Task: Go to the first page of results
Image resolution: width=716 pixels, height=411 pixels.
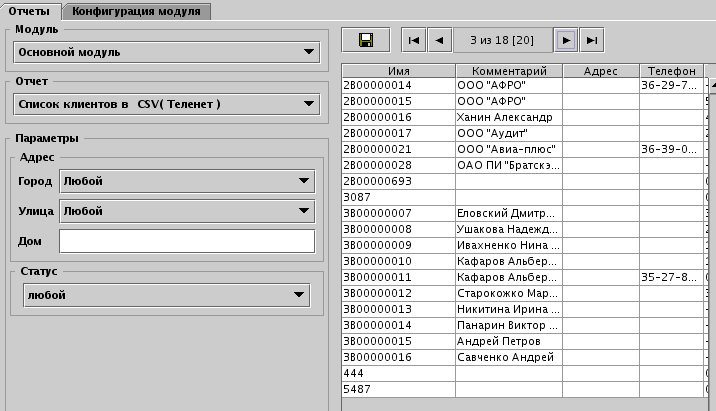Action: click(x=413, y=40)
